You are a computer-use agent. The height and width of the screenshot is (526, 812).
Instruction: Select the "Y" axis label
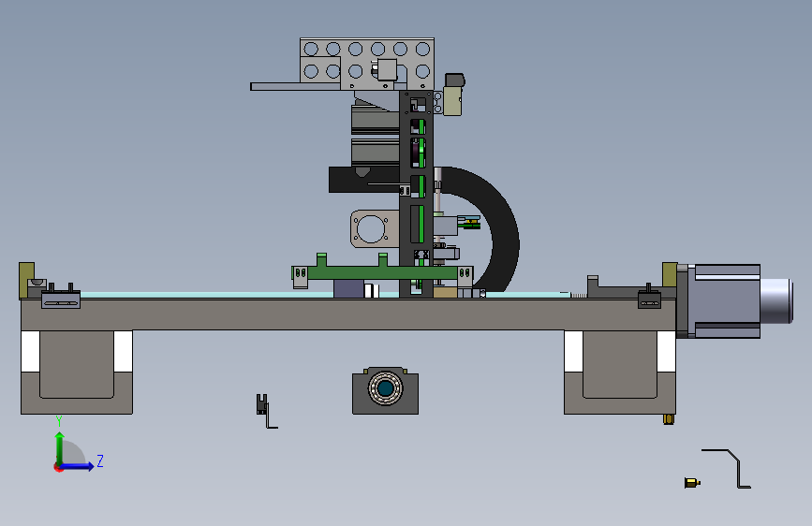pos(59,421)
